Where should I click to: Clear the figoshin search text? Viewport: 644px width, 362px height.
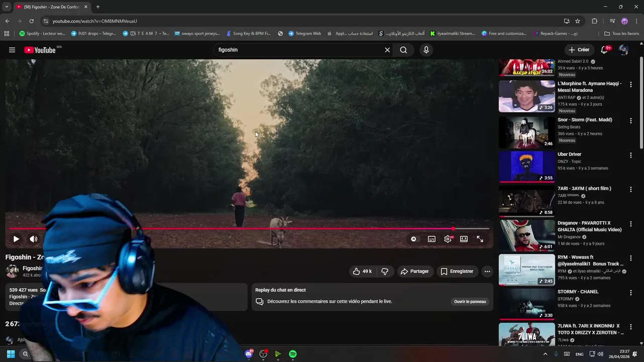point(387,50)
